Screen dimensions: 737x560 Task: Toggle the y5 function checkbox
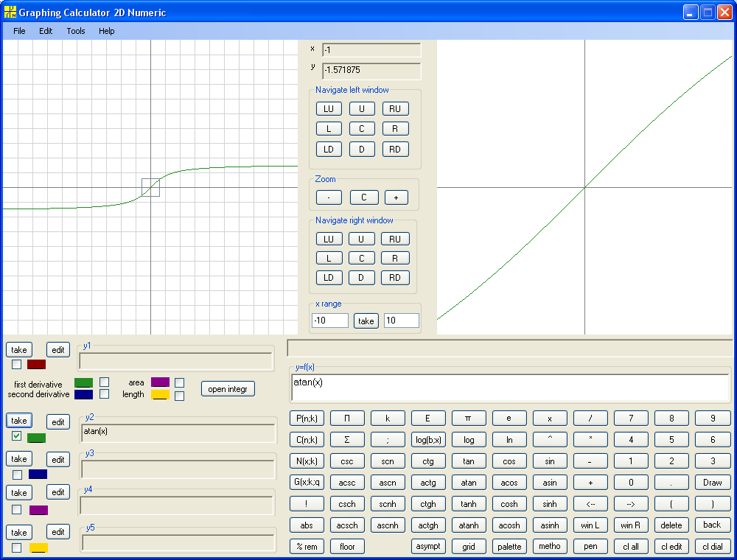pos(17,547)
